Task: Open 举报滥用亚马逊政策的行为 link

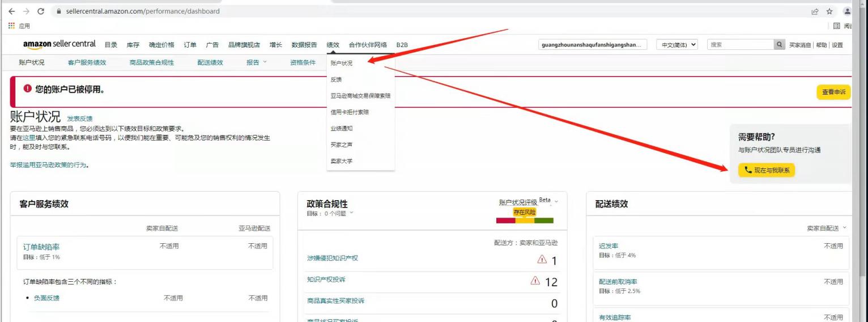Action: click(x=49, y=165)
